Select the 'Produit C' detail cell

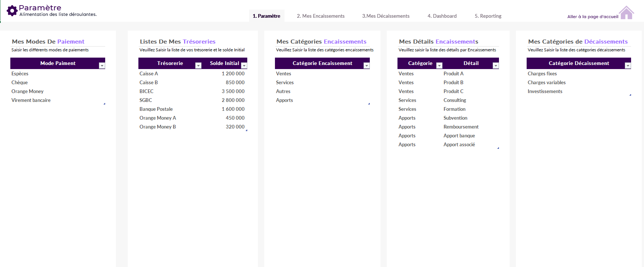coord(471,91)
